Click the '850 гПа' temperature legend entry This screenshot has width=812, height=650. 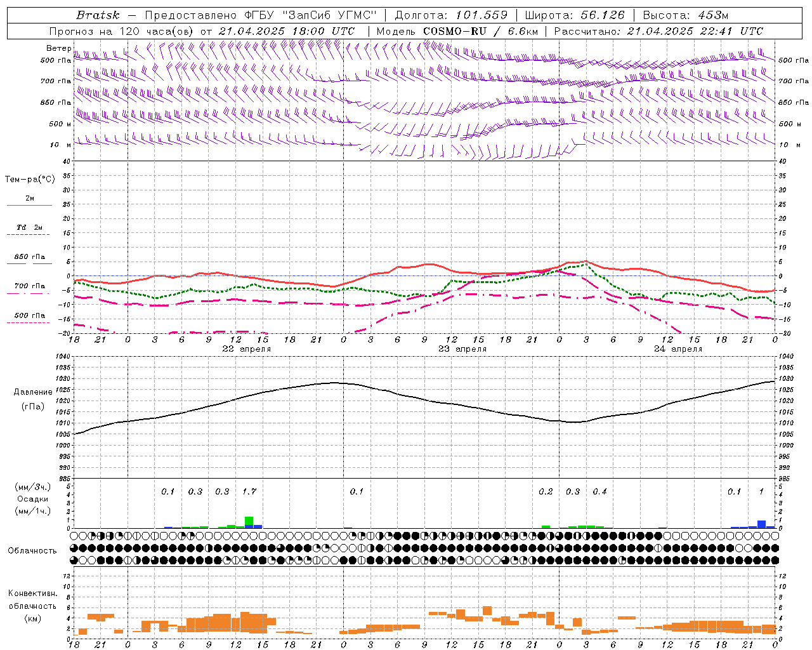[29, 257]
